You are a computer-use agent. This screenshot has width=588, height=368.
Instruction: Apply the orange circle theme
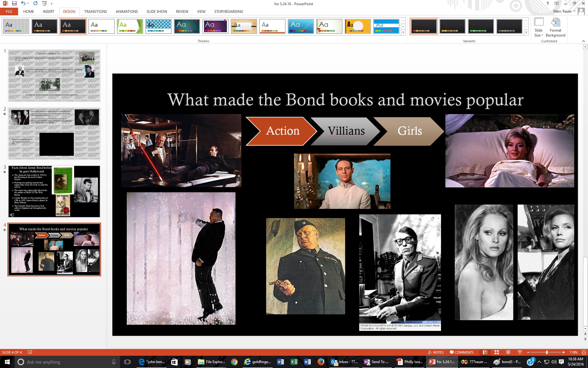coord(358,26)
